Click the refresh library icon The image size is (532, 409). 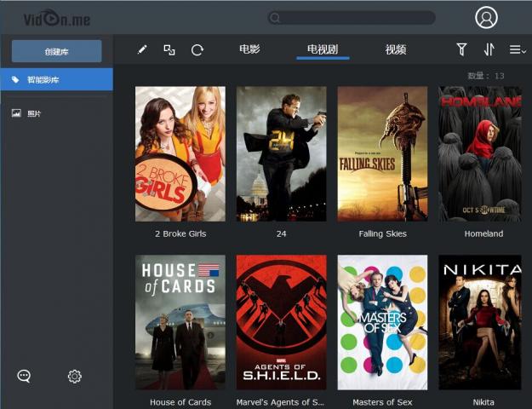point(197,50)
